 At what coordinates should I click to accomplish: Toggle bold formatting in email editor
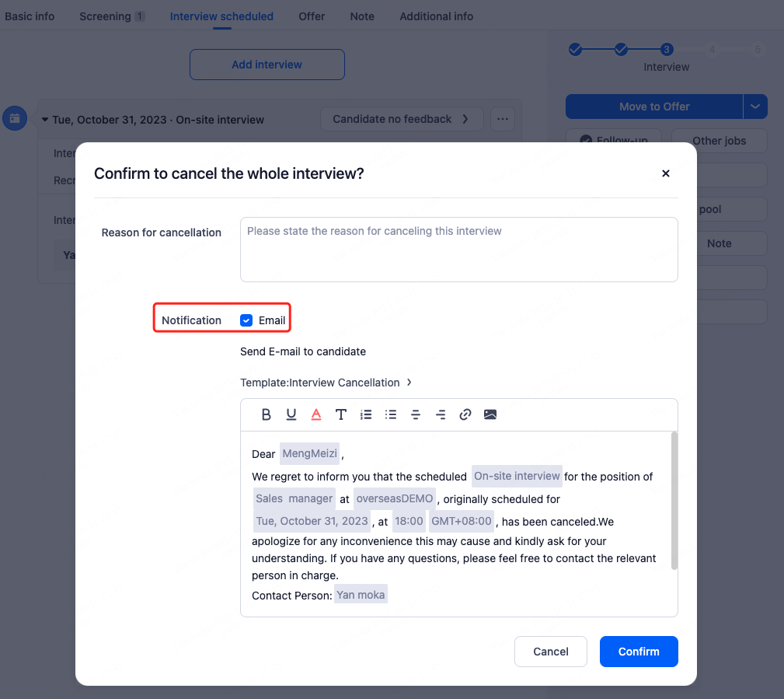[267, 415]
